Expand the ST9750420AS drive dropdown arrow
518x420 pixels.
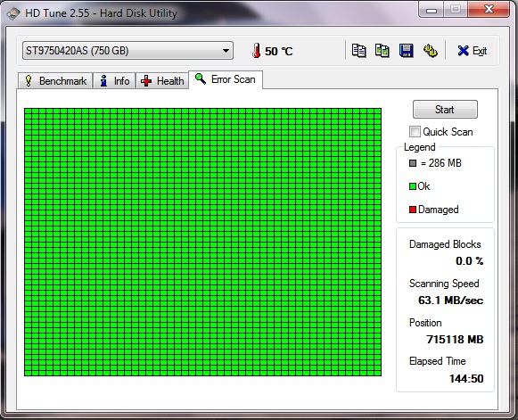[226, 51]
